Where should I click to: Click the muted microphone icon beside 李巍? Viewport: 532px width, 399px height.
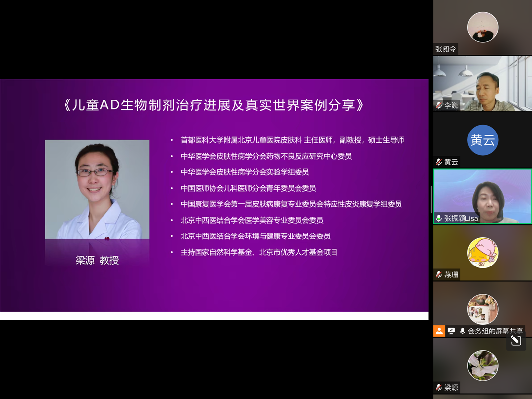[439, 105]
